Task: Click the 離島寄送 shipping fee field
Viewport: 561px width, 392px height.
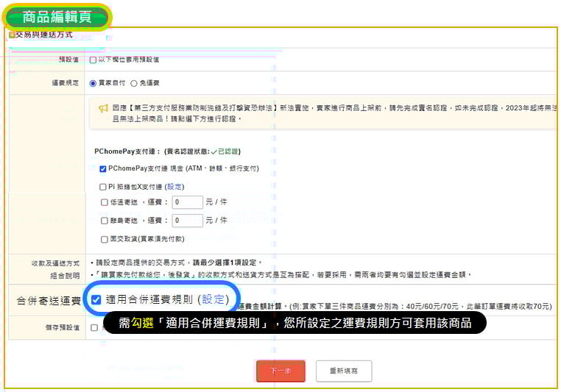Action: (x=188, y=221)
